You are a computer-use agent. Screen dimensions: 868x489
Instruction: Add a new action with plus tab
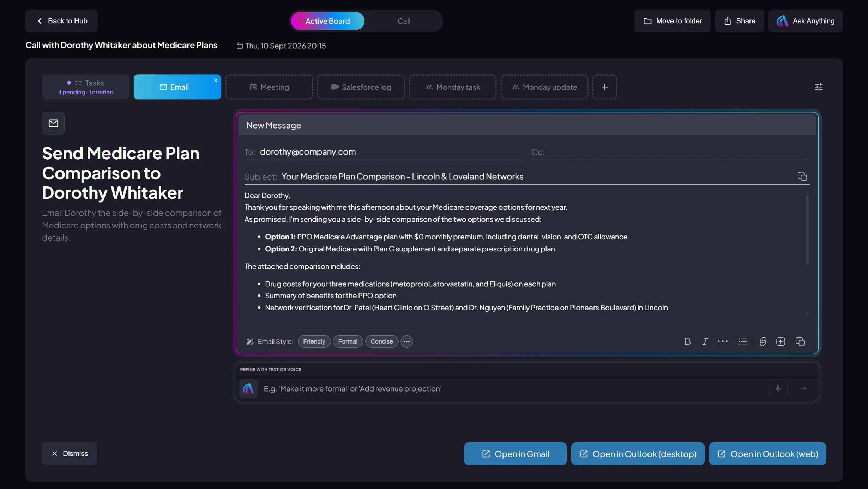[604, 87]
